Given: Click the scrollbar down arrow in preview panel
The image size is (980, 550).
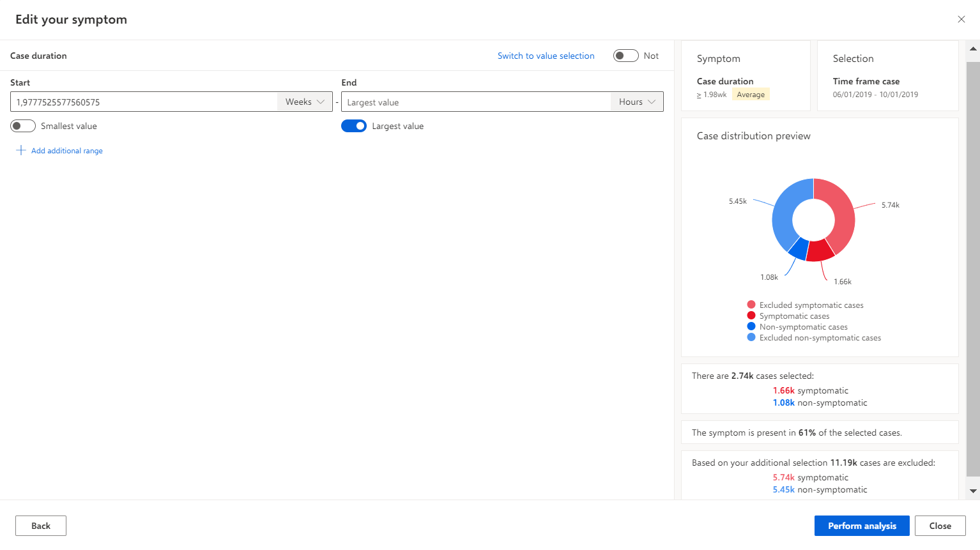Looking at the screenshot, I should (973, 491).
